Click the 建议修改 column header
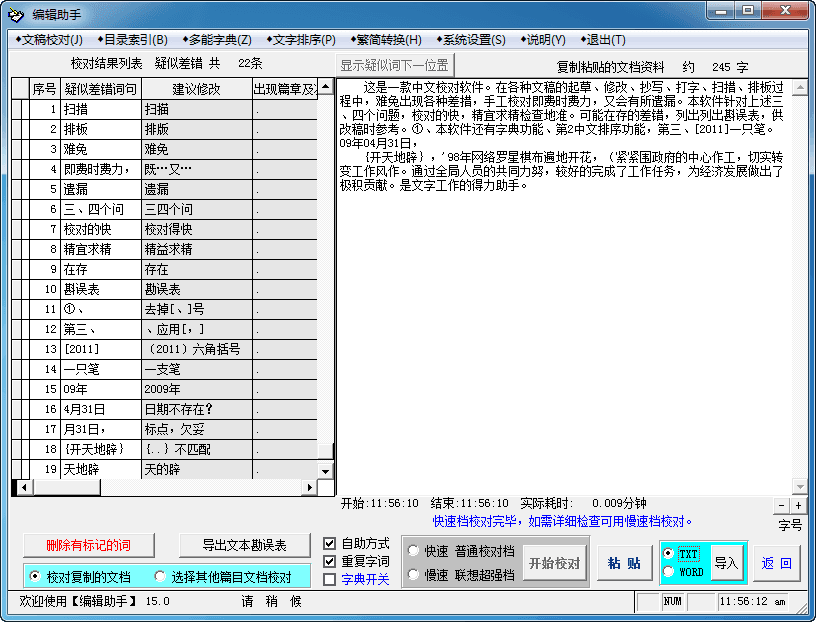The width and height of the screenshot is (816, 622). coord(197,89)
